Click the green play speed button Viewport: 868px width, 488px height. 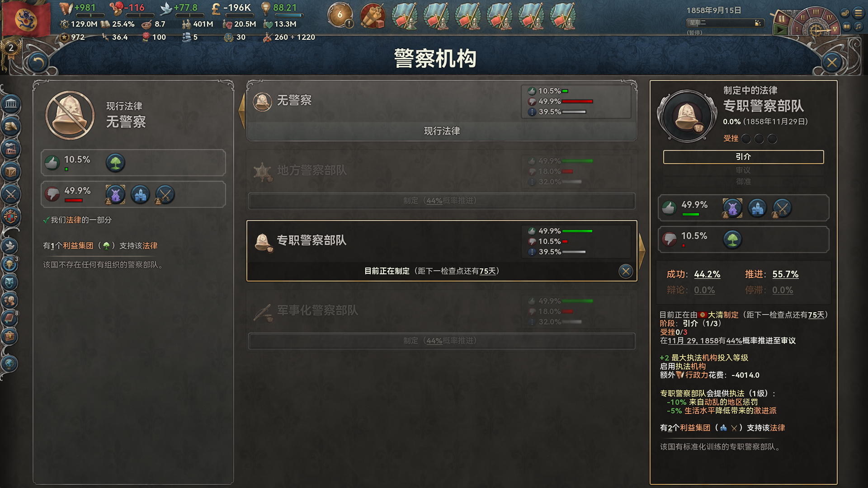780,30
